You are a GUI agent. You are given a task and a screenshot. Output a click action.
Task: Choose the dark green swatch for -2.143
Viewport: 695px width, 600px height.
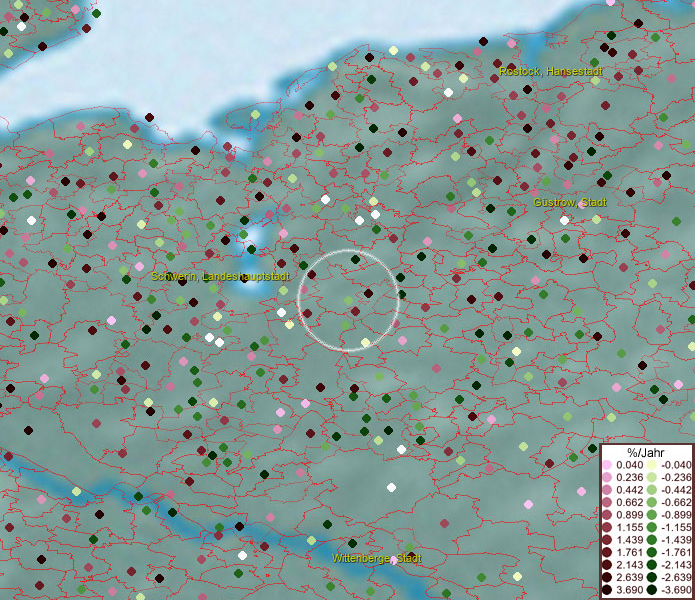(652, 565)
